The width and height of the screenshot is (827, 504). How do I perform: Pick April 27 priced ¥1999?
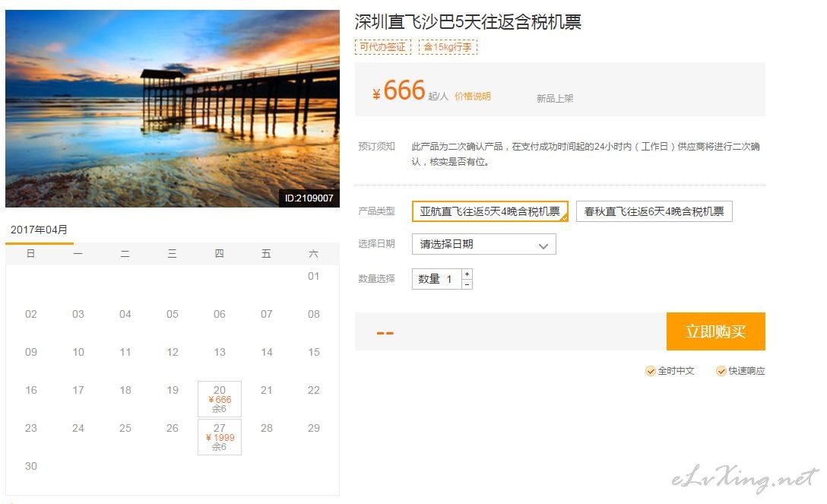coord(220,437)
